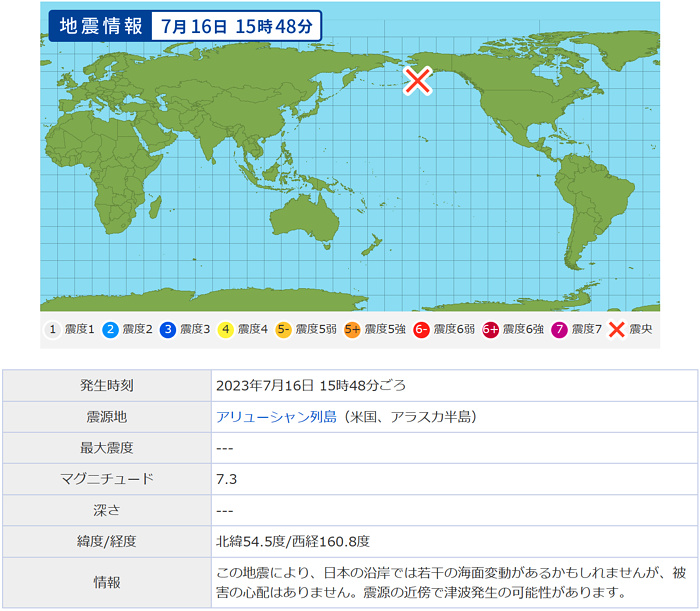Select the 緯度/経度 row label
Image resolution: width=700 pixels, height=611 pixels.
pos(107,542)
